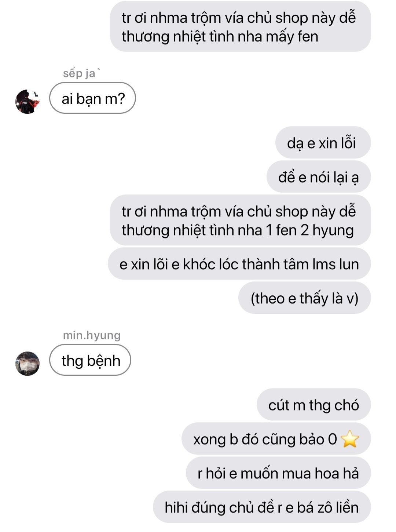
Task: Click the star emoji in message
Action: click(x=349, y=439)
